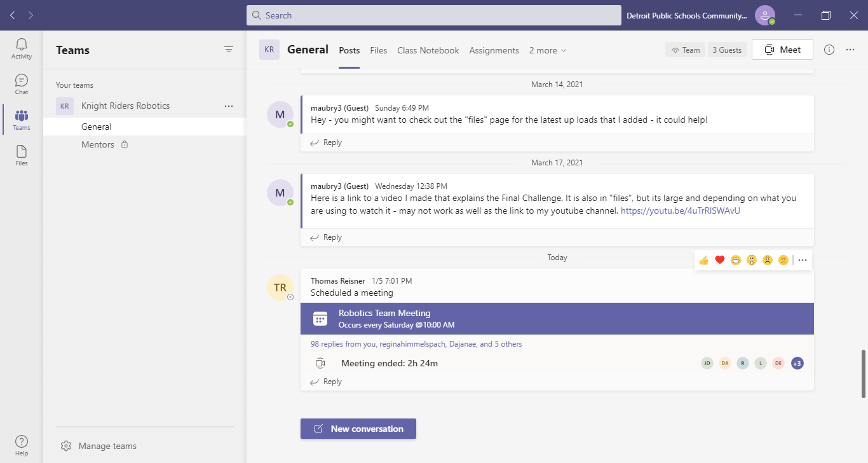Start a meeting with Meet button
This screenshot has width=868, height=463.
click(x=782, y=50)
